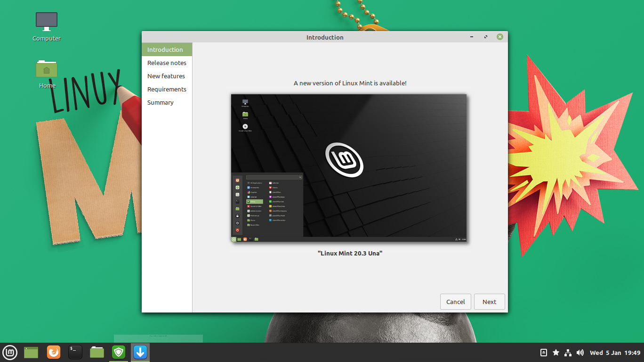Viewport: 644px width, 362px height.
Task: Minimize the Introduction window
Action: (x=472, y=37)
